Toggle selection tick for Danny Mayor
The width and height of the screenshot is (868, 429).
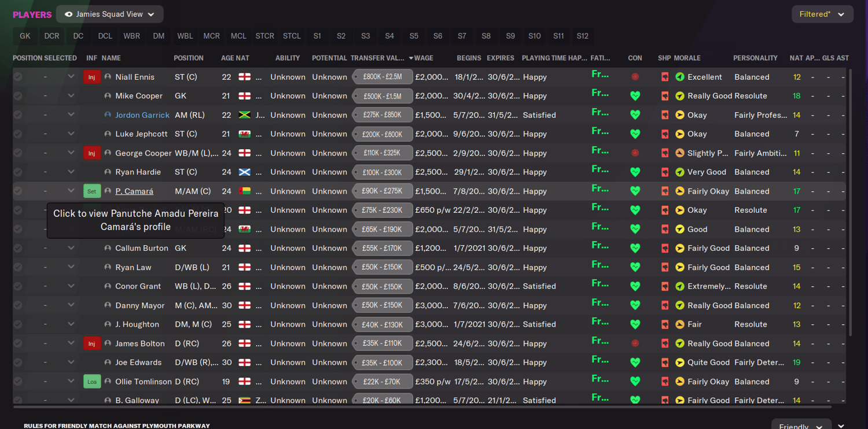pos(18,305)
